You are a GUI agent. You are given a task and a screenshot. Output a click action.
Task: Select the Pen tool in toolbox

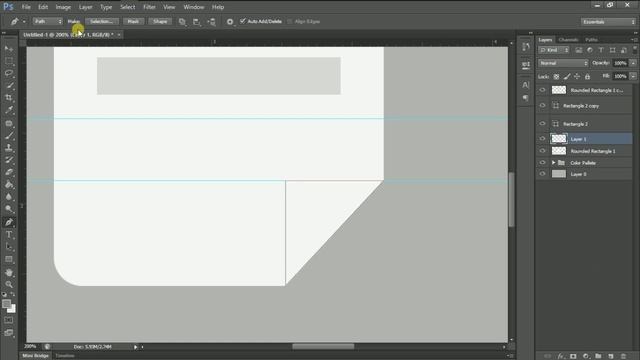click(9, 222)
